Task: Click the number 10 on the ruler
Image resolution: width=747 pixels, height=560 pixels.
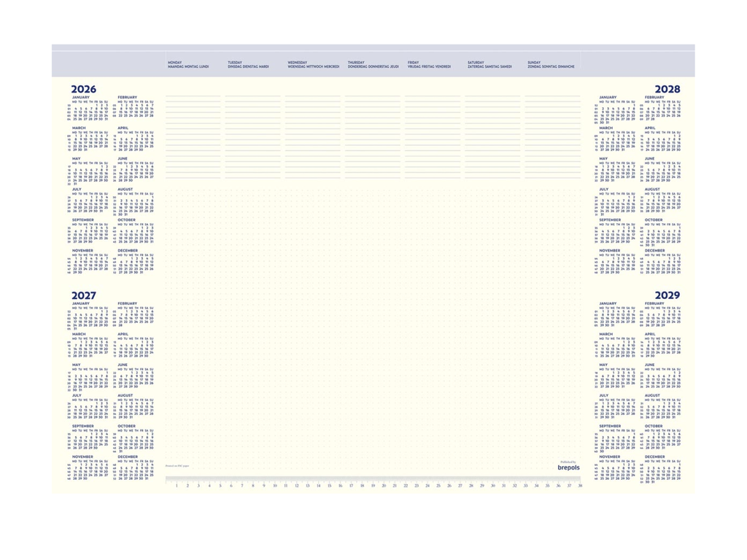Action: [275, 486]
